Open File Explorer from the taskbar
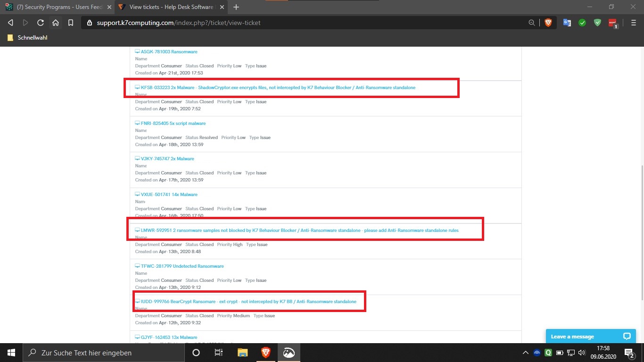This screenshot has width=644, height=362. 242,353
